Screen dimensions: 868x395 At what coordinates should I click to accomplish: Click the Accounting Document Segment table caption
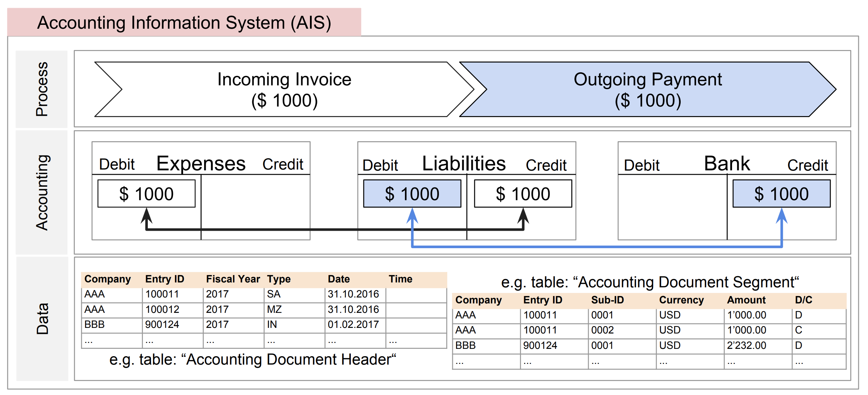pyautogui.click(x=650, y=282)
